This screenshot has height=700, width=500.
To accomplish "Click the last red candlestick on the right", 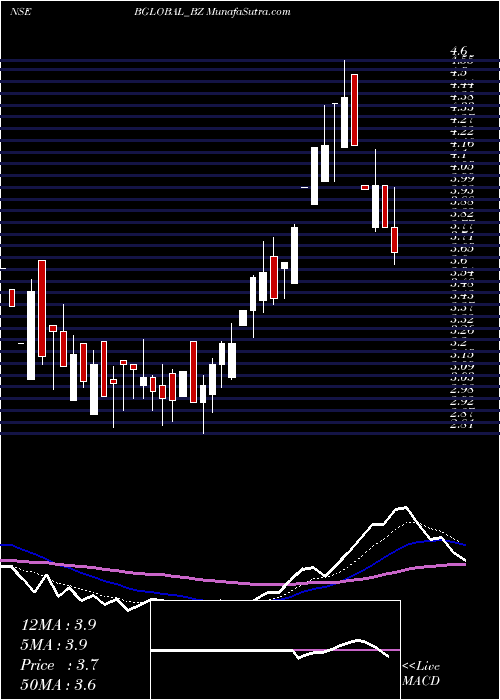I will click(395, 240).
